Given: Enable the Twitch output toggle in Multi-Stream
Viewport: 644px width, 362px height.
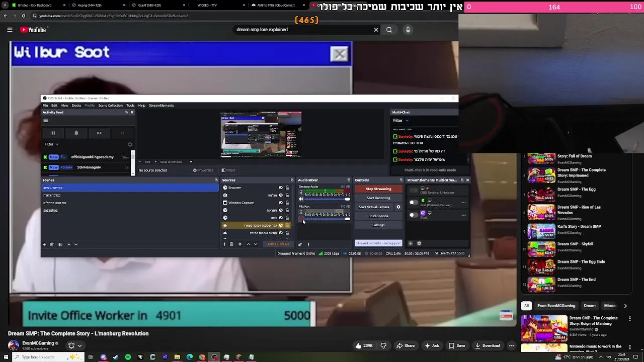Looking at the screenshot, I should (414, 215).
